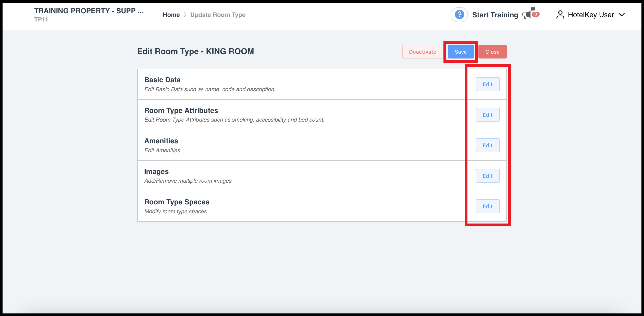Navigate to Home in the breadcrumb
Screen dimensions: 644x316
(x=171, y=15)
